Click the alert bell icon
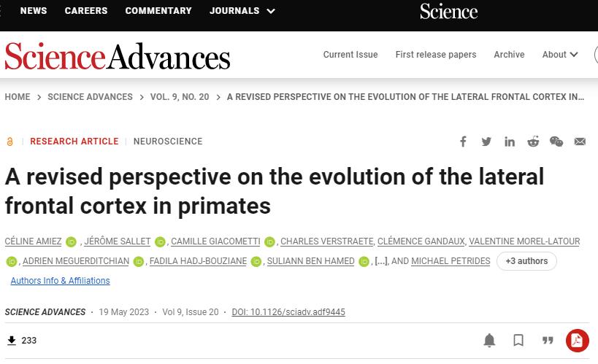This screenshot has width=598, height=364. pos(490,341)
